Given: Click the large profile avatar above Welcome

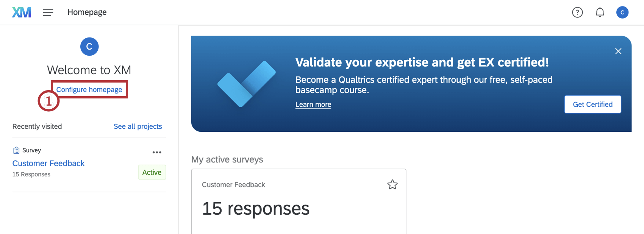Looking at the screenshot, I should point(89,47).
